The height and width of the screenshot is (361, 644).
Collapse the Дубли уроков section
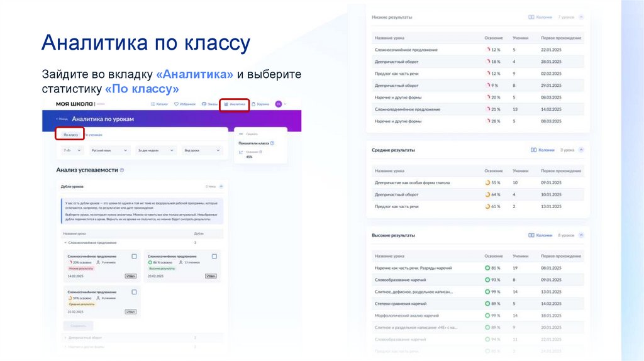click(x=221, y=186)
